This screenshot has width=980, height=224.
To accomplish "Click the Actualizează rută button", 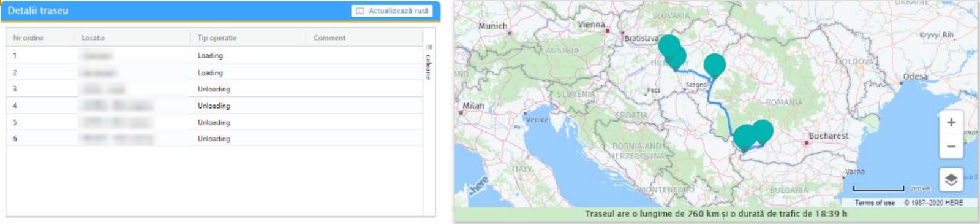I will tap(392, 11).
